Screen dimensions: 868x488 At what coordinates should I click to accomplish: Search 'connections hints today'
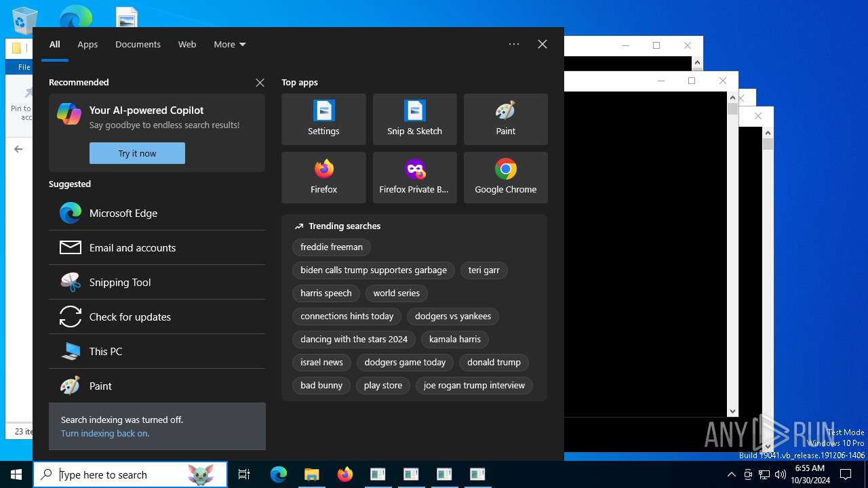point(347,316)
